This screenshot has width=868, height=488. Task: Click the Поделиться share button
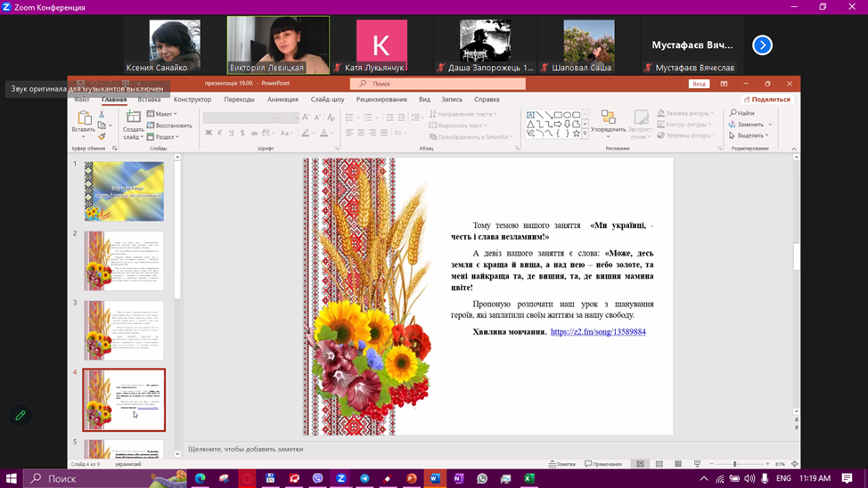(766, 100)
